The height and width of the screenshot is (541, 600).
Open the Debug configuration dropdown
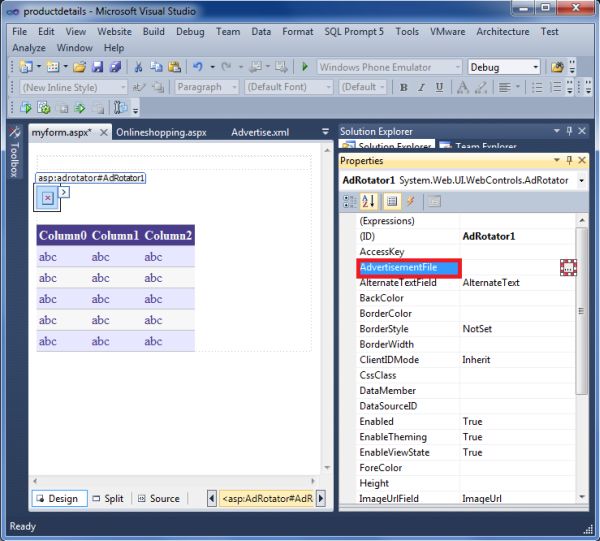(535, 67)
